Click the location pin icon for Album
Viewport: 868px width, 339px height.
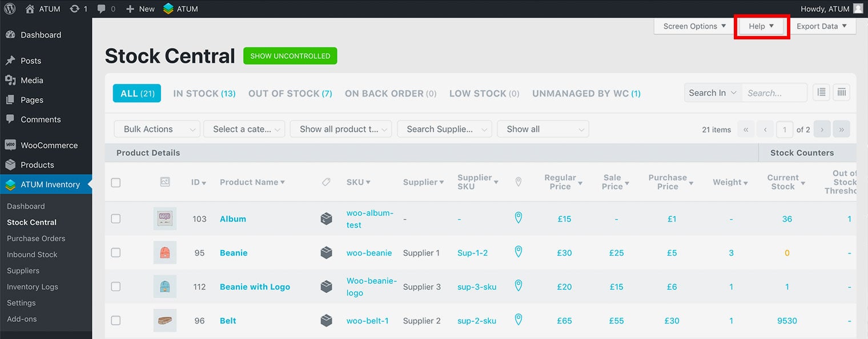pos(519,218)
